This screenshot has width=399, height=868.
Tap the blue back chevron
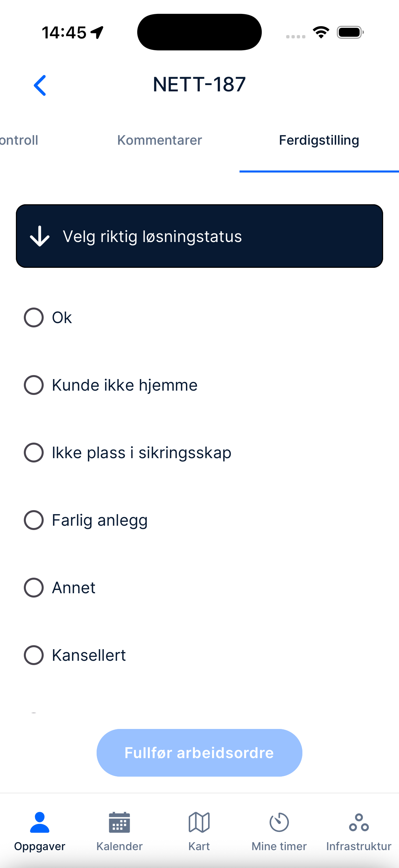pos(40,85)
